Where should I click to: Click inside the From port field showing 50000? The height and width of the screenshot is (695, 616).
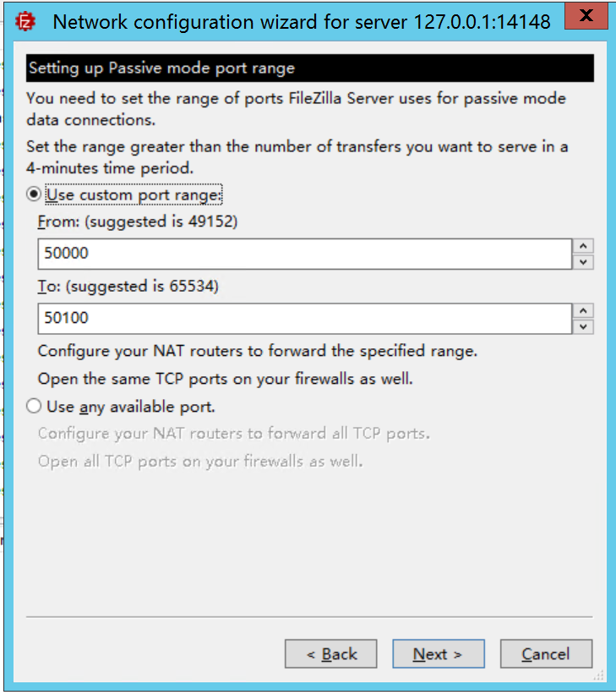pyautogui.click(x=305, y=254)
